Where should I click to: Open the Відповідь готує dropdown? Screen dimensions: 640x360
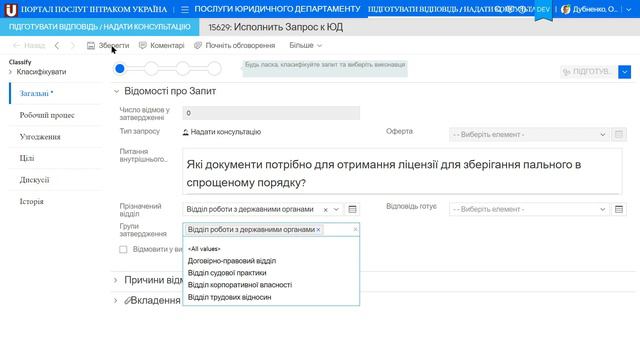pyautogui.click(x=529, y=209)
